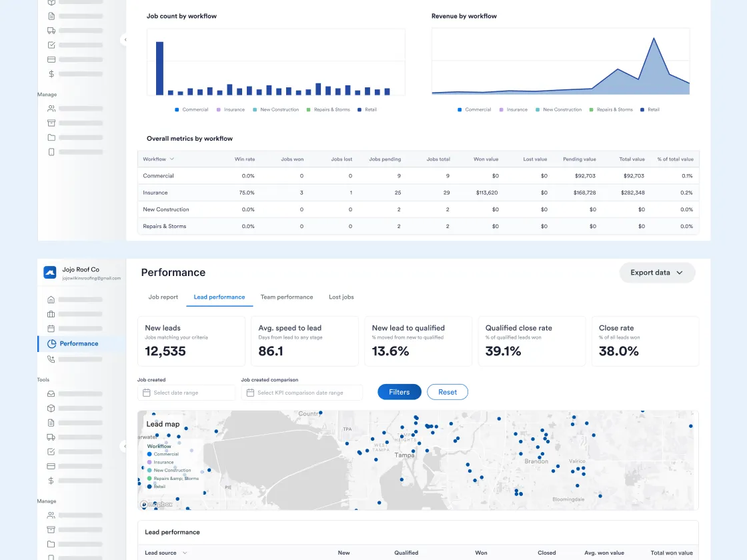Toggle Insurance legend in Job count chart
Viewport: 747px width, 560px height.
(x=231, y=109)
